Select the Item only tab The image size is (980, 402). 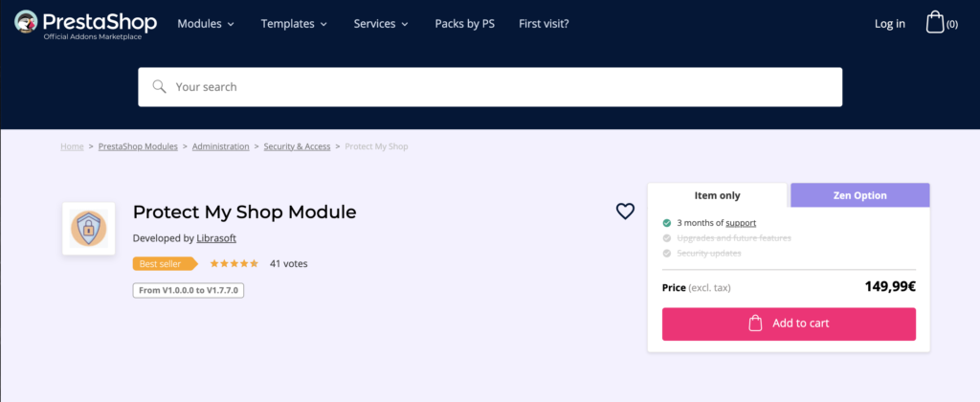click(x=717, y=195)
